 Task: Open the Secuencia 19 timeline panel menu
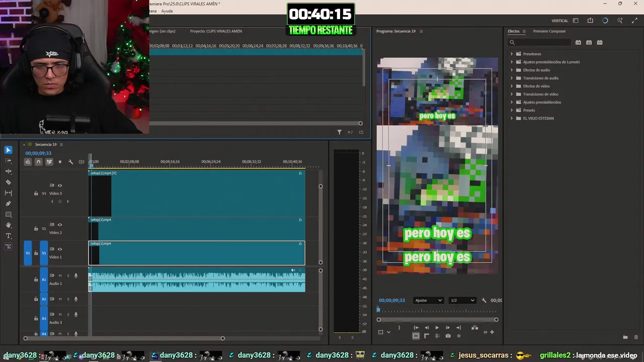click(61, 144)
